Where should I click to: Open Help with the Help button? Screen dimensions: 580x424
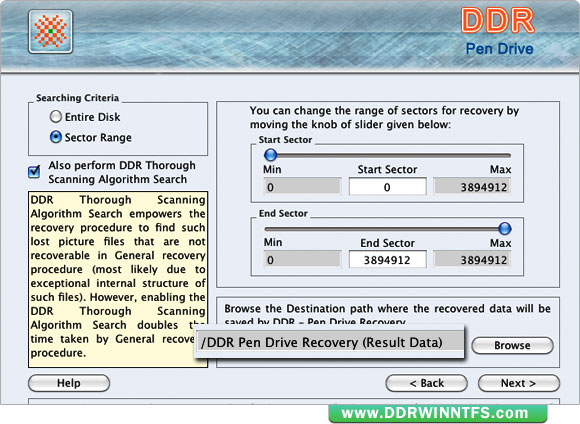click(69, 383)
